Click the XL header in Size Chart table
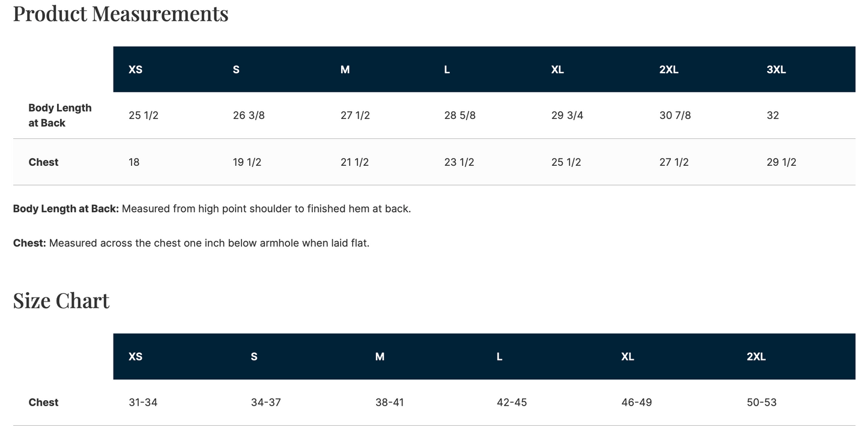This screenshot has width=868, height=426. tap(628, 357)
